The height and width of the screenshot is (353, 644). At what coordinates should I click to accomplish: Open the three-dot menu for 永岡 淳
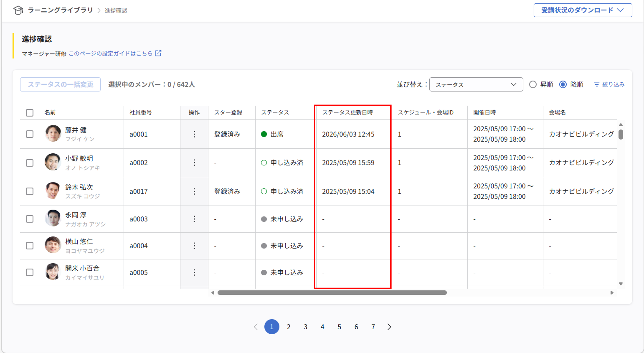coord(194,219)
